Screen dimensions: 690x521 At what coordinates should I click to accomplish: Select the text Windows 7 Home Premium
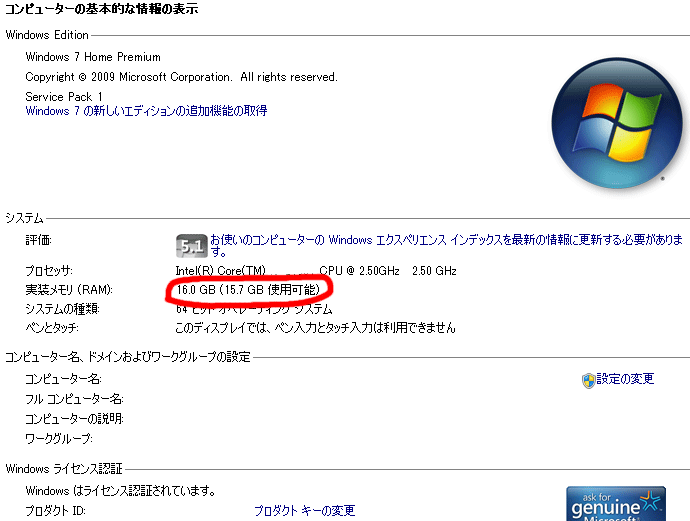pyautogui.click(x=93, y=57)
